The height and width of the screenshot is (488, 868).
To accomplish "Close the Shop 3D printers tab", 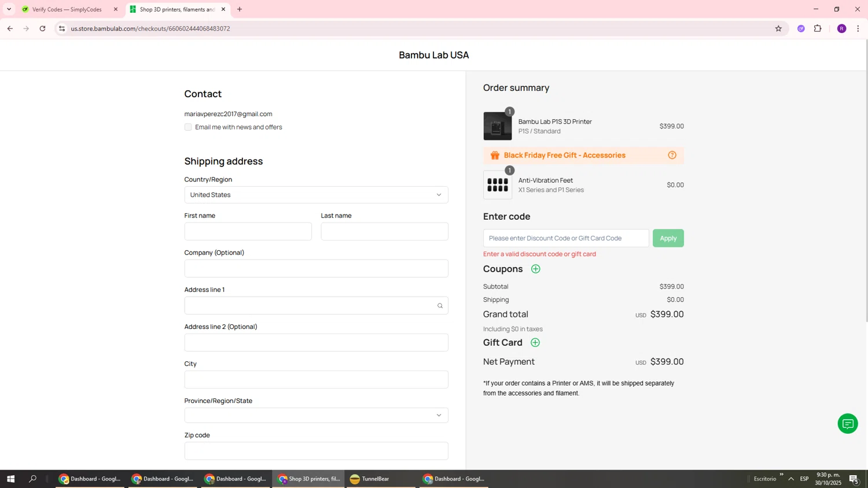I will click(223, 9).
